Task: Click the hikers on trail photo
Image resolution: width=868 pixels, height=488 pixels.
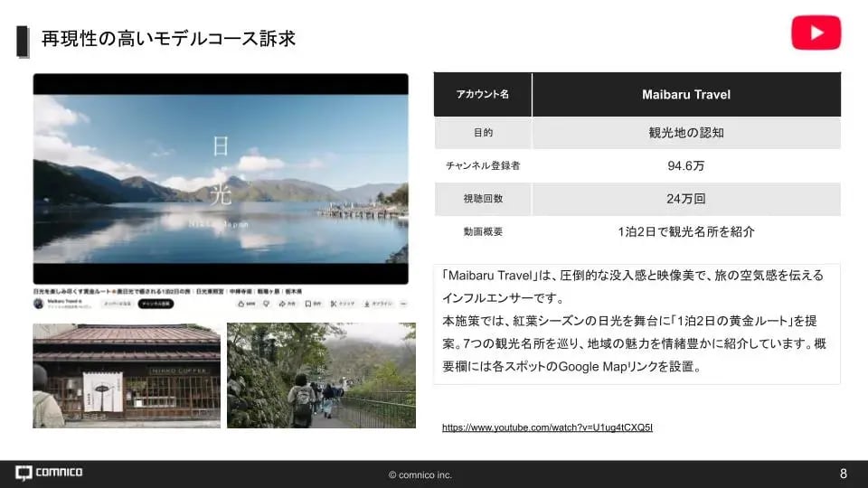Action: [321, 376]
